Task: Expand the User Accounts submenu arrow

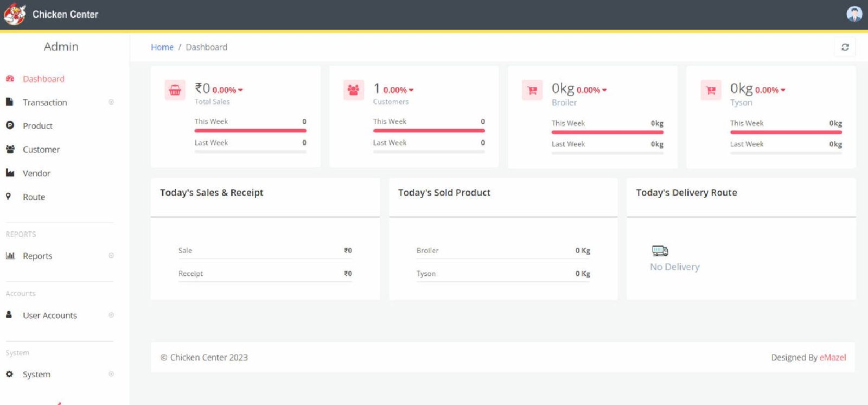Action: 111,315
